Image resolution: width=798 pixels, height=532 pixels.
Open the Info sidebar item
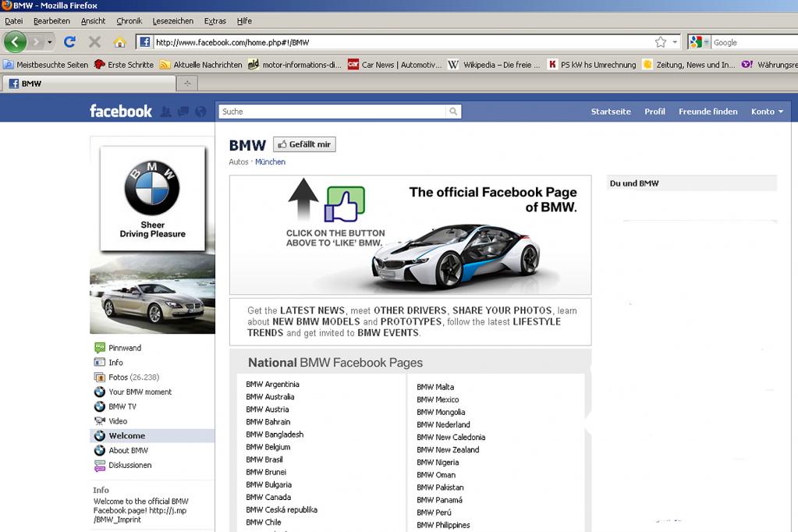pos(108,363)
